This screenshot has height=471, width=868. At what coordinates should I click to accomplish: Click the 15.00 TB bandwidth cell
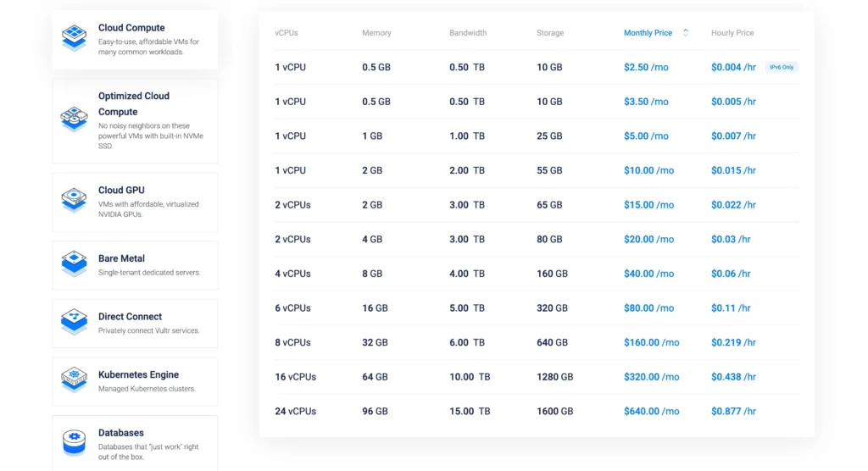point(470,411)
